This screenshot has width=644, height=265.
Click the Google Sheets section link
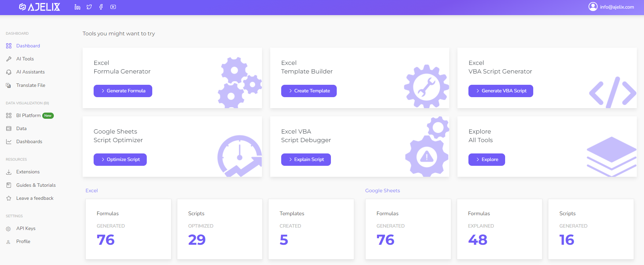tap(382, 191)
